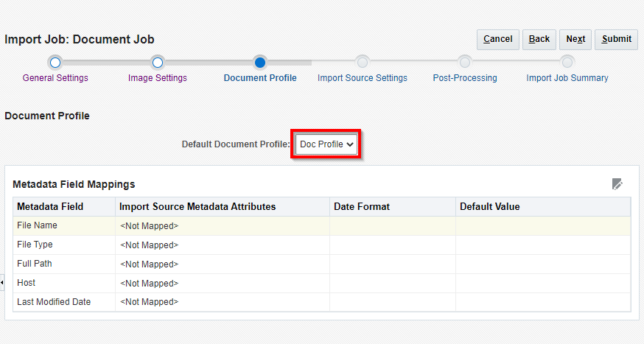This screenshot has width=644, height=344.
Task: Advance using the Next button
Action: (x=575, y=39)
